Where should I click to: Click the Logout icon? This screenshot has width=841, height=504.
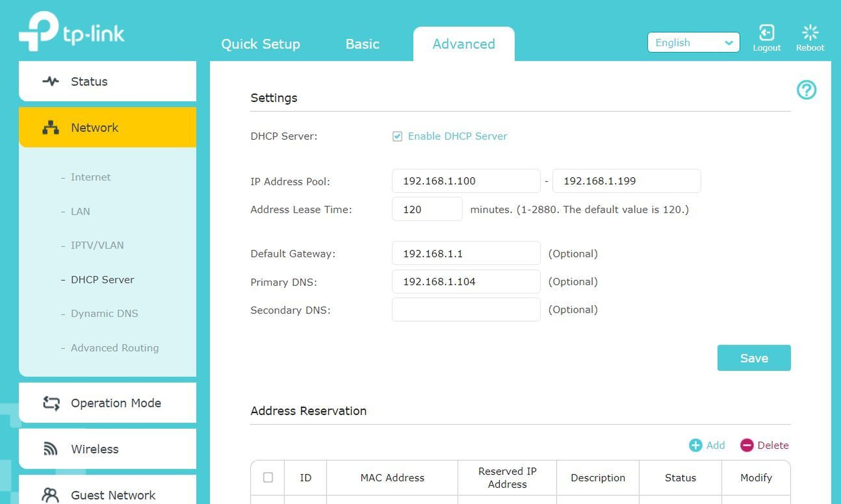click(x=767, y=32)
